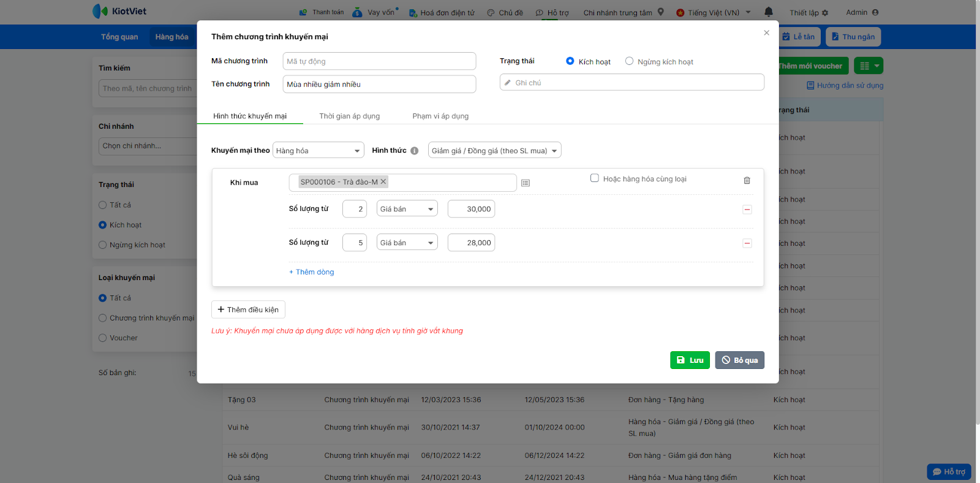The height and width of the screenshot is (483, 980).
Task: Open the Thu ngân screen
Action: click(x=853, y=37)
